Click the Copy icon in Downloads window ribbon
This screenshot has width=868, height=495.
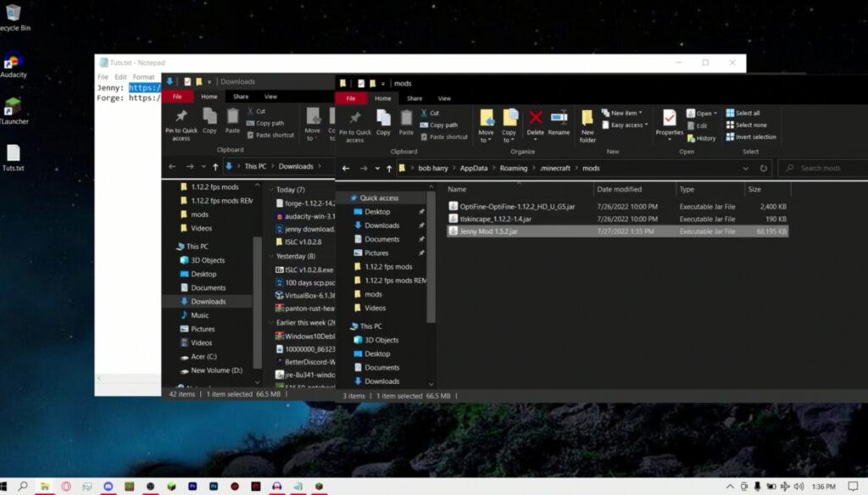click(210, 121)
